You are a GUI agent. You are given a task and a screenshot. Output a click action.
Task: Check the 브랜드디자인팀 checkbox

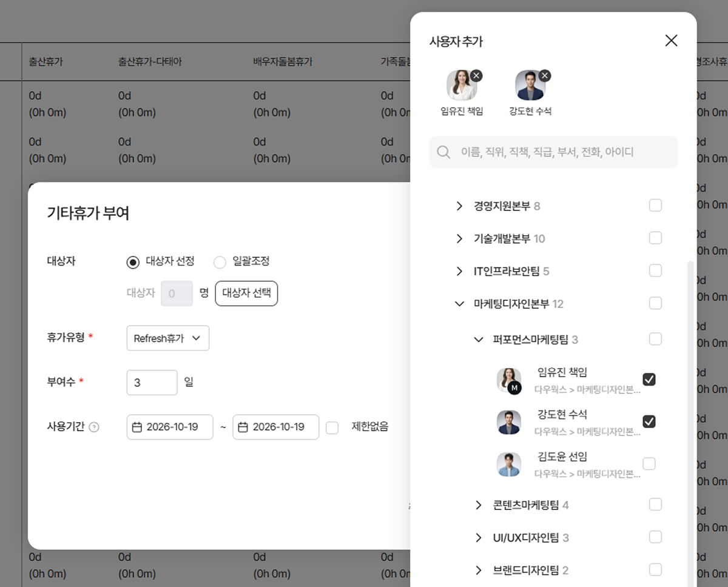(655, 570)
